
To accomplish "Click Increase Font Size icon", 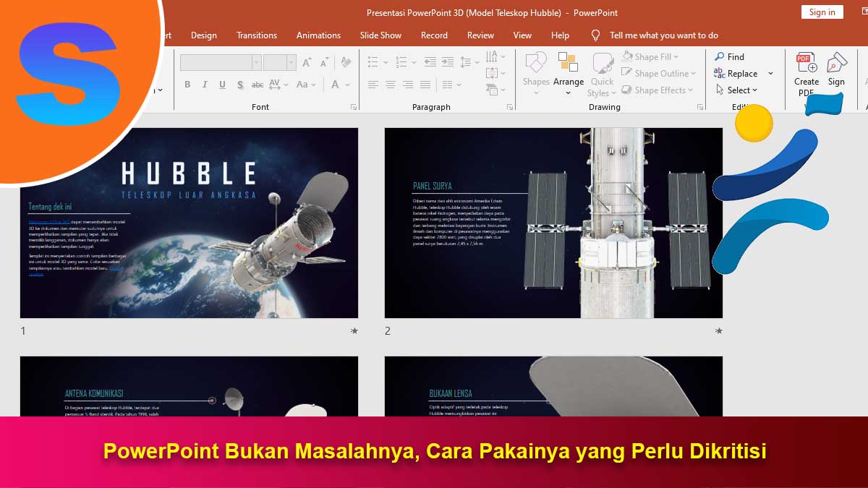I will pyautogui.click(x=307, y=63).
